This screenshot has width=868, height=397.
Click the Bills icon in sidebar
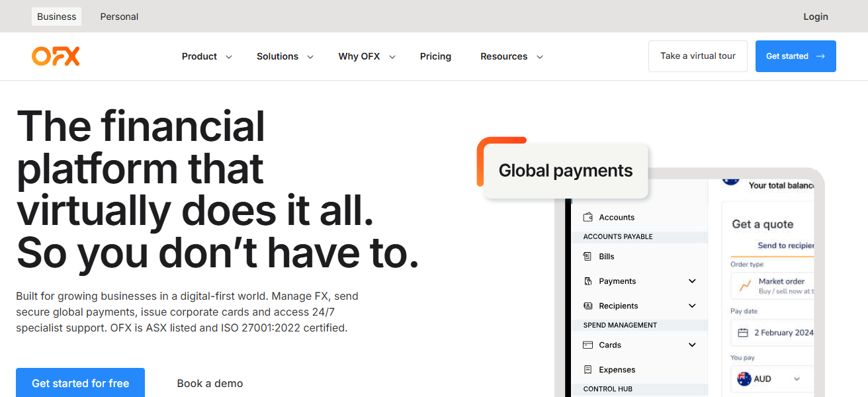pos(587,256)
